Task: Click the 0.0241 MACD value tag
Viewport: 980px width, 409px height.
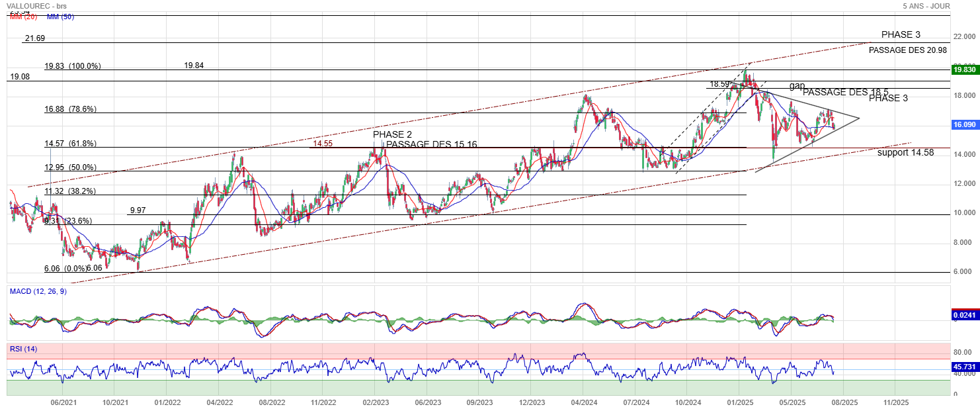Action: tap(965, 316)
